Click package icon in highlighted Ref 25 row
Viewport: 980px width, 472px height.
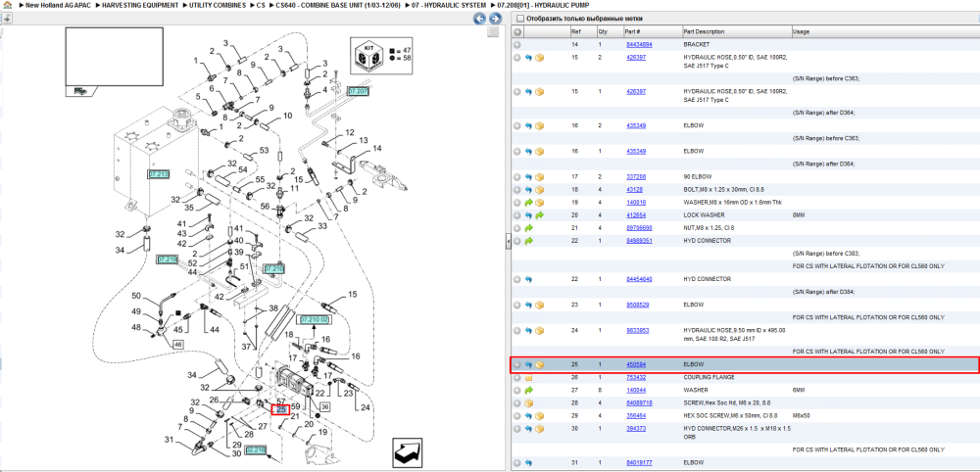tap(539, 364)
